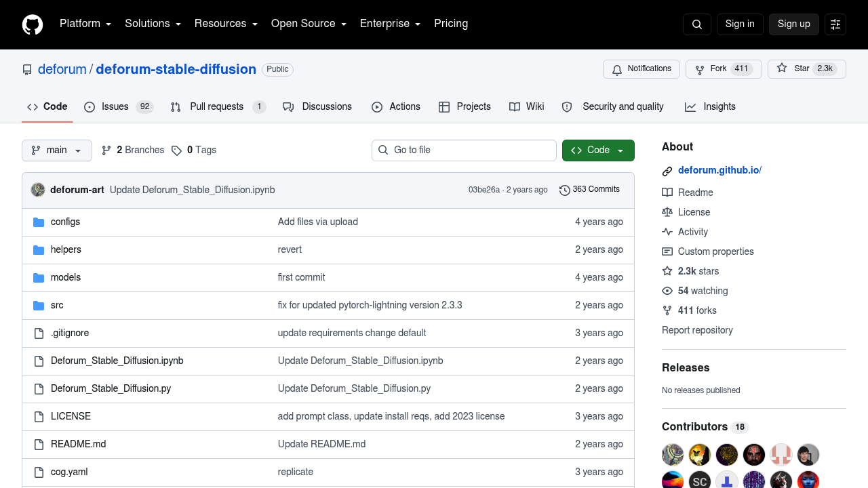Open Deforum_Stable_Diffusion.ipynb file

[x=117, y=361]
